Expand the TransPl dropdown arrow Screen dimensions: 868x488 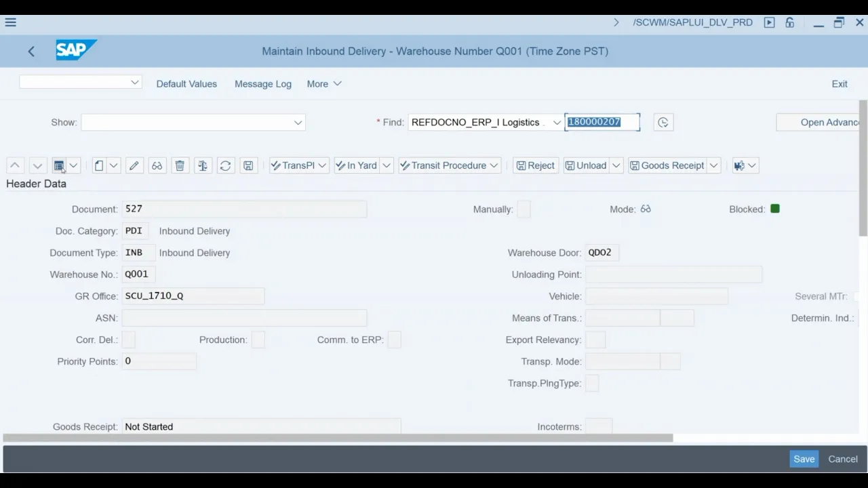pyautogui.click(x=322, y=165)
